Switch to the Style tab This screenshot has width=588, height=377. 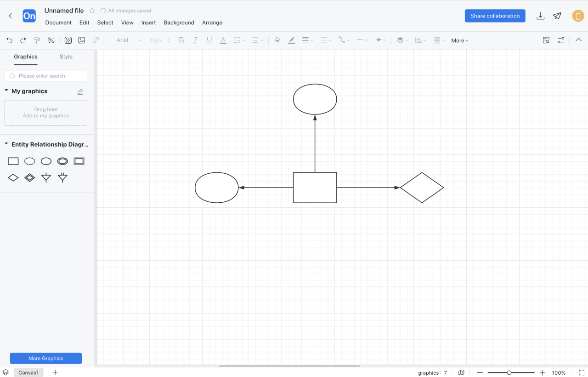(66, 57)
